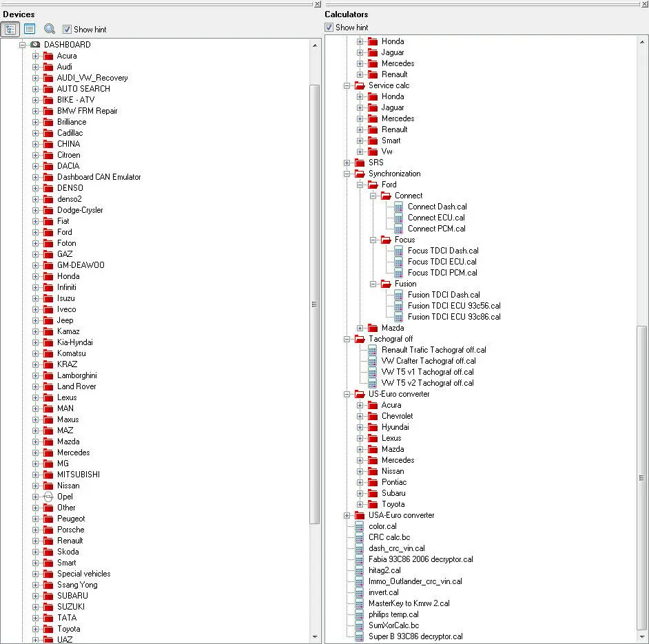Select the hitag2.cal calculator icon

coord(359,570)
